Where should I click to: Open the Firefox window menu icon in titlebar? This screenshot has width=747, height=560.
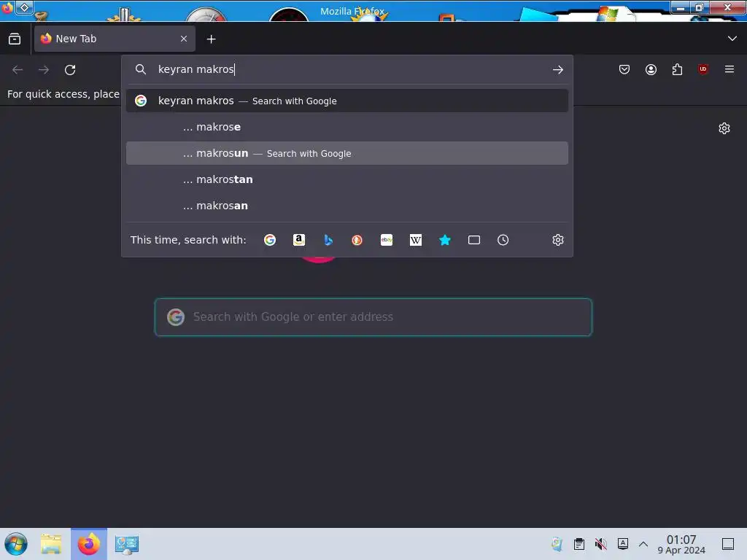[x=7, y=7]
